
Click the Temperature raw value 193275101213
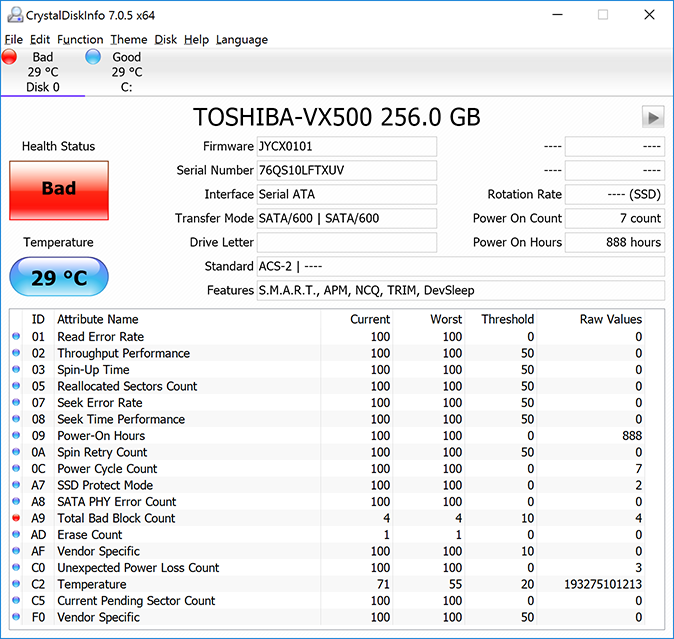603,584
